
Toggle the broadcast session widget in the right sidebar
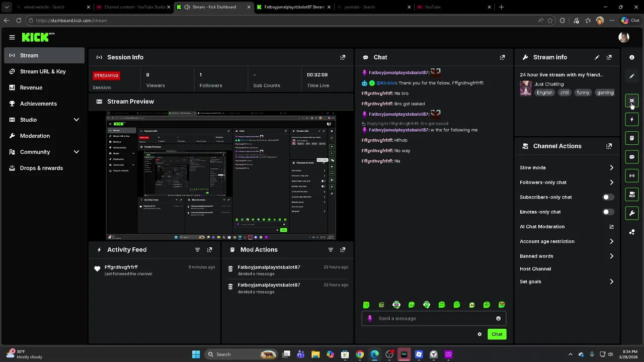632,175
